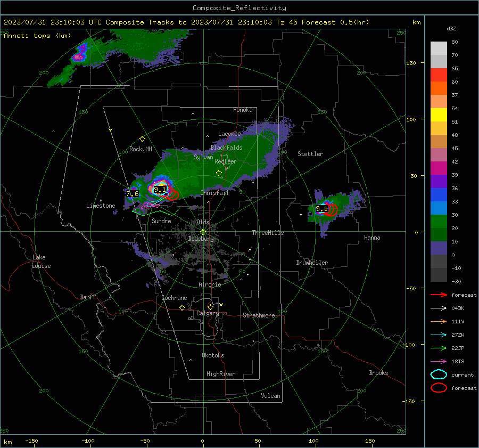The height and width of the screenshot is (448, 479).
Task: Click the magenta 18TS arrow legend icon
Action: pos(439,362)
